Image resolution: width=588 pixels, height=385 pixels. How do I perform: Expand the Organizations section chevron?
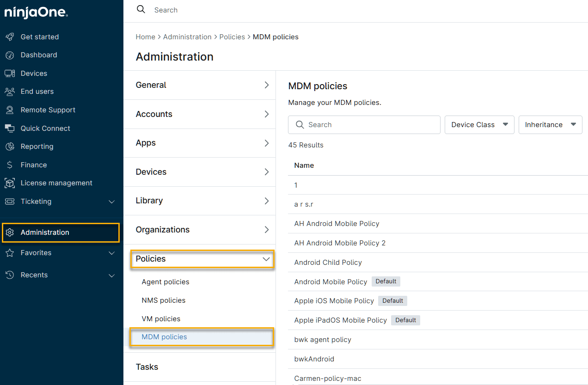tap(266, 230)
